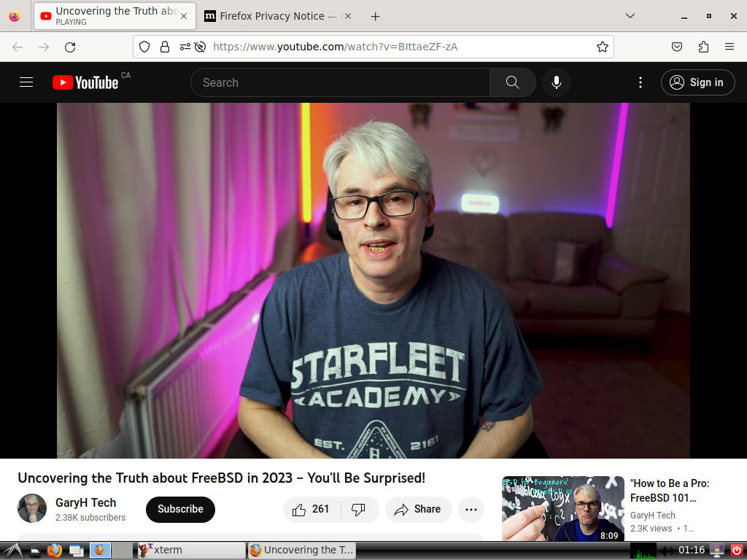Open the YouTube hamburger guide menu

point(26,82)
